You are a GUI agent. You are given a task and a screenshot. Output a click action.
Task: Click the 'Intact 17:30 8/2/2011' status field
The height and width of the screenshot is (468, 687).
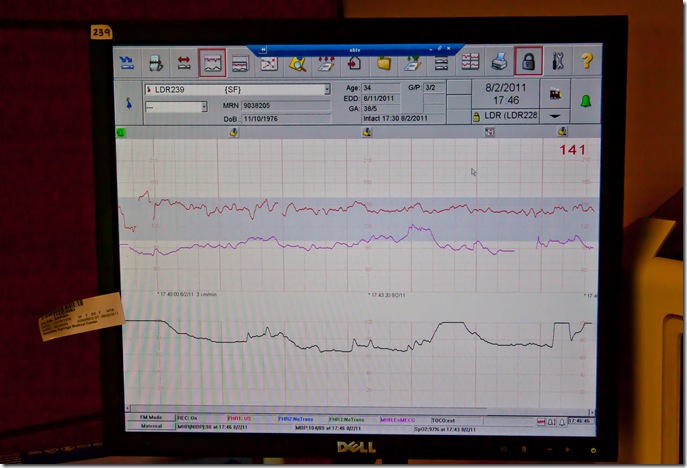pyautogui.click(x=403, y=118)
